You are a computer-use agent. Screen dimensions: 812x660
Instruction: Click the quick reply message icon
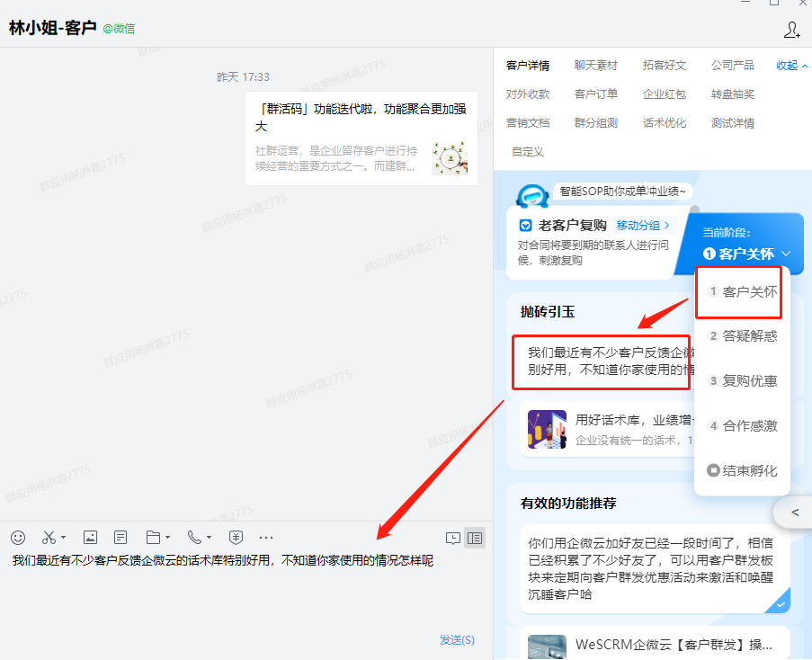click(x=452, y=538)
